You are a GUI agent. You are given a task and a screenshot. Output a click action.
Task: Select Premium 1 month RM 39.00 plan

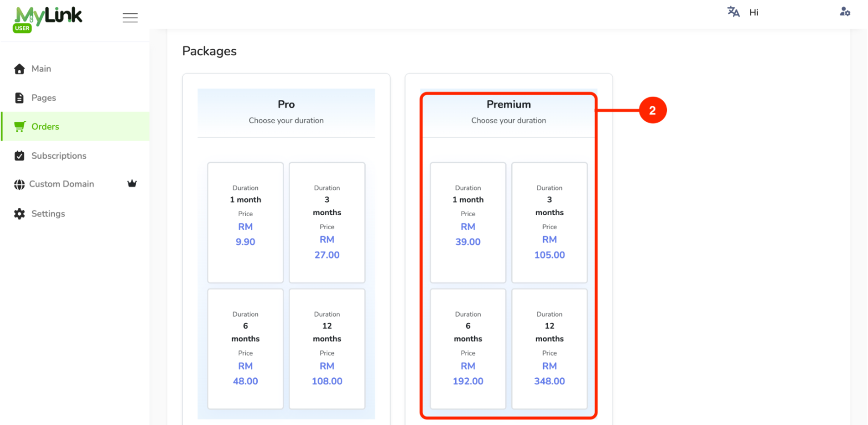tap(468, 223)
